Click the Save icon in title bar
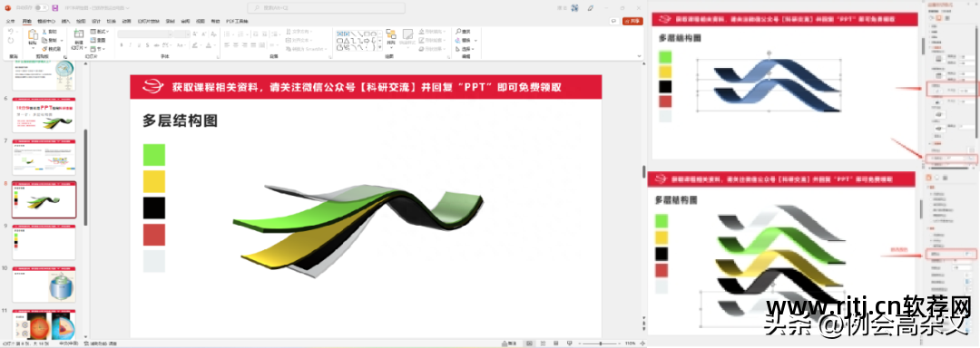The image size is (980, 348). [55, 8]
